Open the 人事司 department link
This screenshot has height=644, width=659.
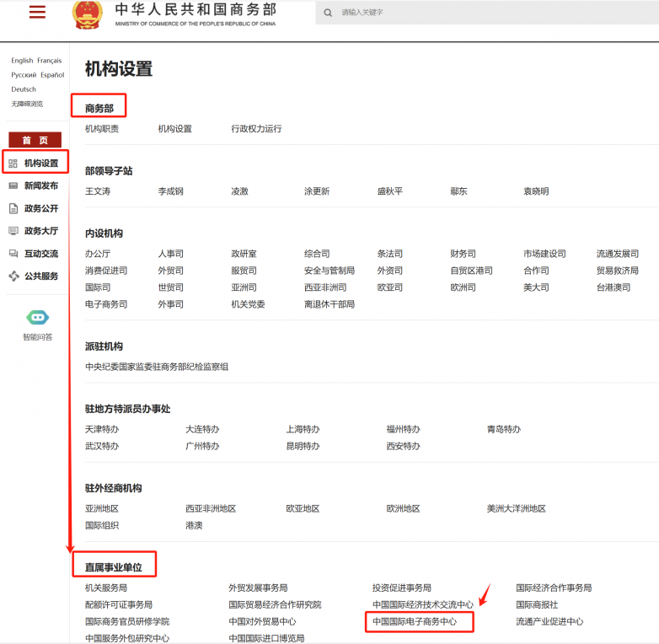tap(170, 254)
